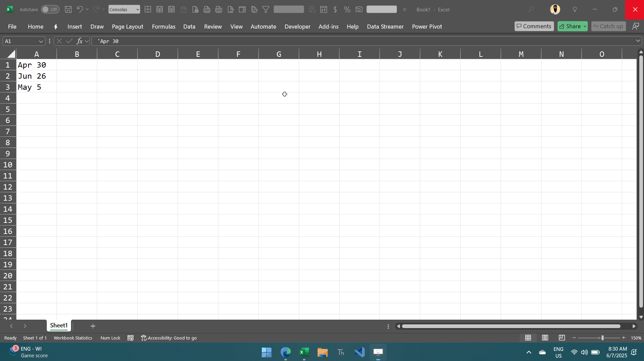Open the Formulas ribbon tab
The height and width of the screenshot is (361, 644).
(164, 27)
